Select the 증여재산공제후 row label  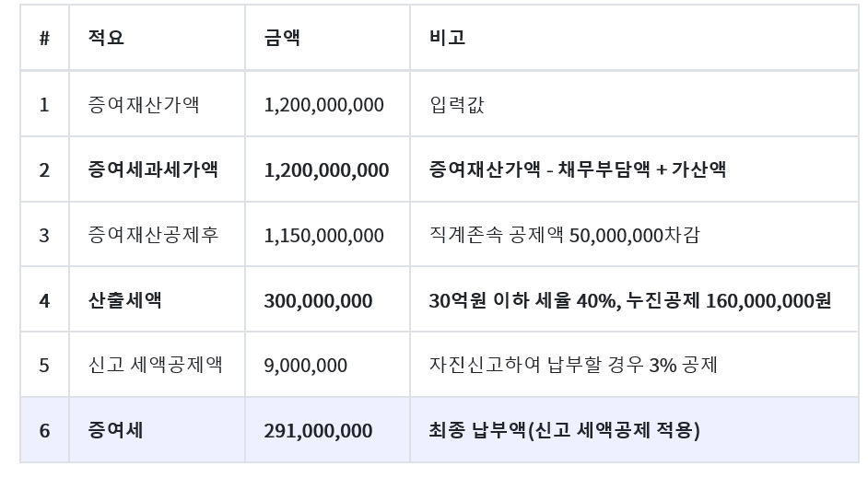pyautogui.click(x=153, y=235)
